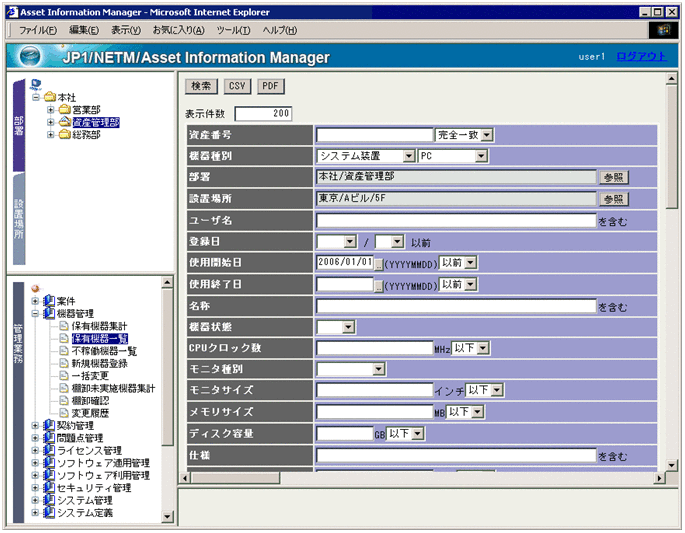Click the 営業部 folder icon
This screenshot has width=685, height=533.
pos(64,109)
